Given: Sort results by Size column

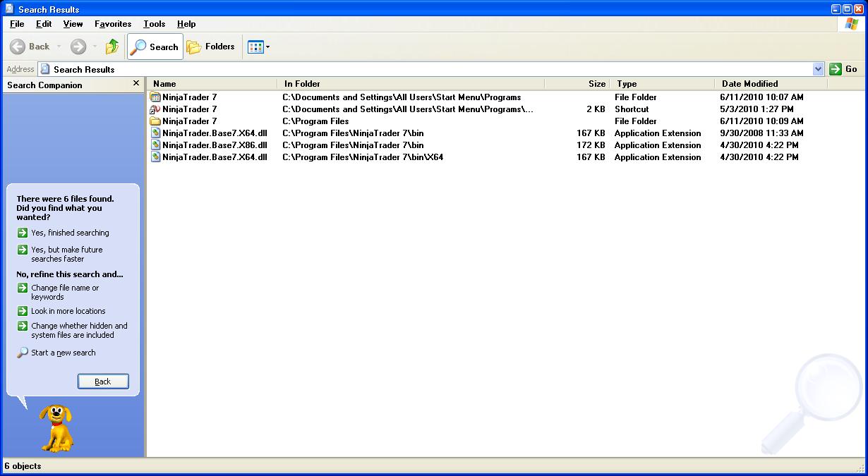Looking at the screenshot, I should point(577,83).
